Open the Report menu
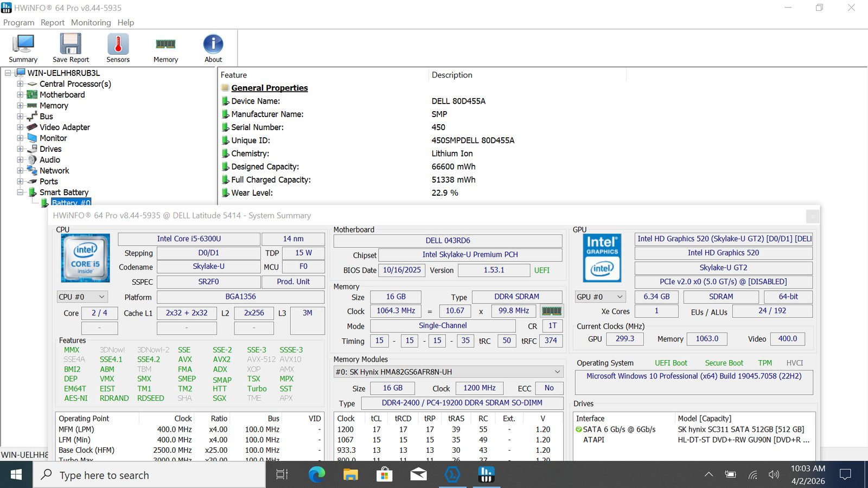 click(52, 23)
